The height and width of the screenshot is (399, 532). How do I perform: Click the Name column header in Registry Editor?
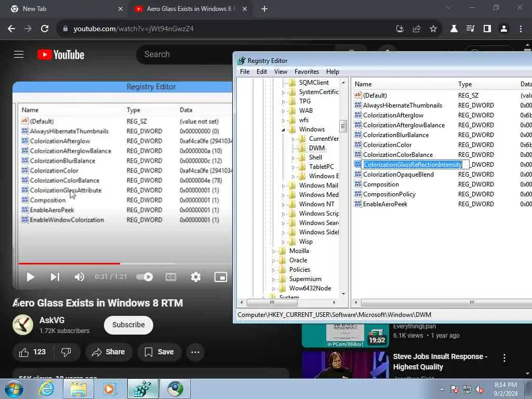pyautogui.click(x=403, y=84)
